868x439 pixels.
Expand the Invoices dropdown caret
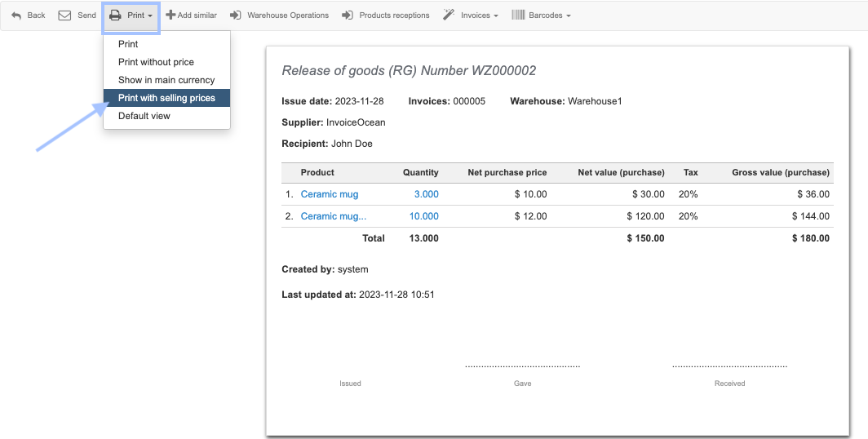[495, 16]
